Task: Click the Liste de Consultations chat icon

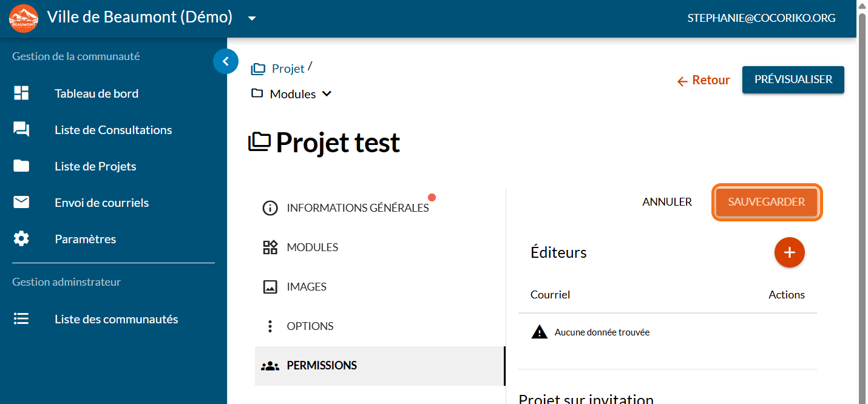Action: click(21, 130)
